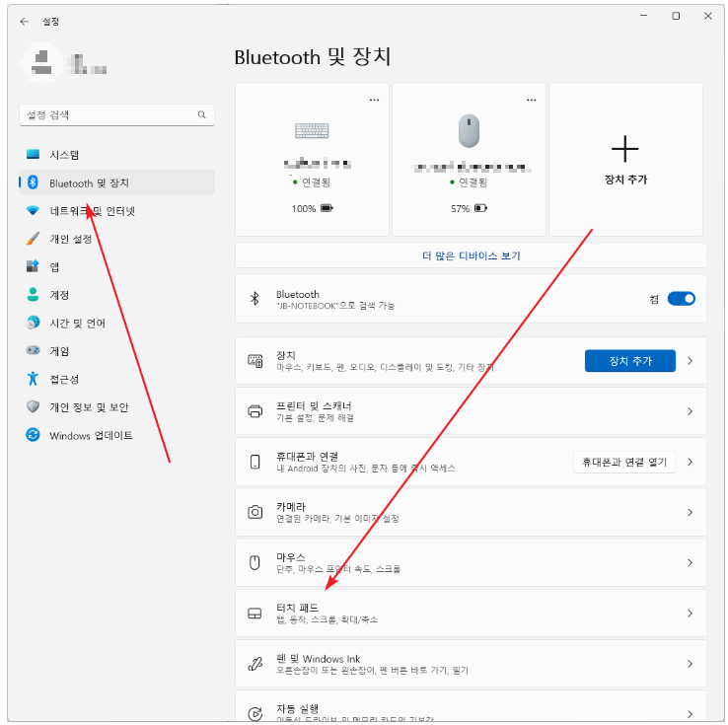This screenshot has width=728, height=725.
Task: Open more options for mouse device
Action: tap(531, 100)
